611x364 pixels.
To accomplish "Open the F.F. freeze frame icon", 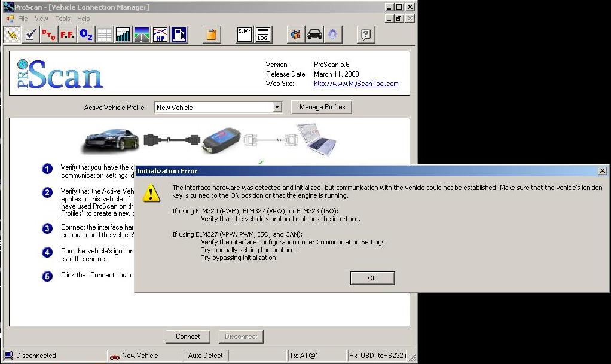I will point(68,35).
